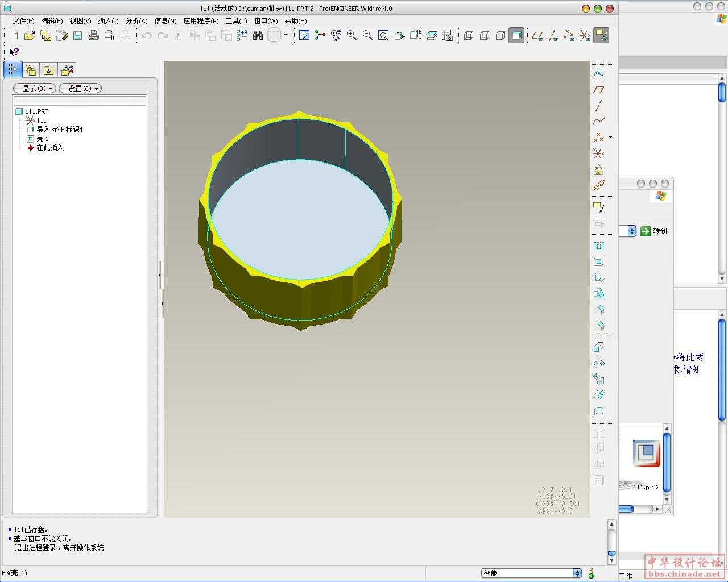This screenshot has height=582, width=728.
Task: Select the Datum Plane tool
Action: point(598,89)
